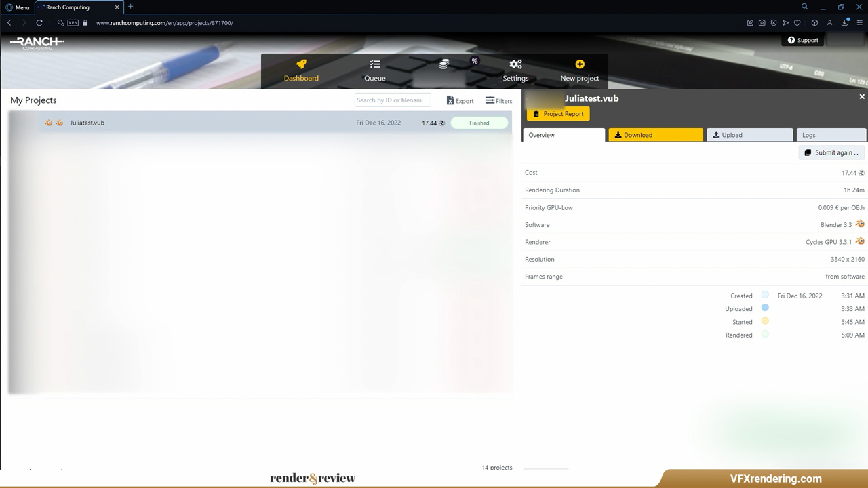Click the New project plus icon
Viewport: 868px width, 488px height.
pos(580,64)
